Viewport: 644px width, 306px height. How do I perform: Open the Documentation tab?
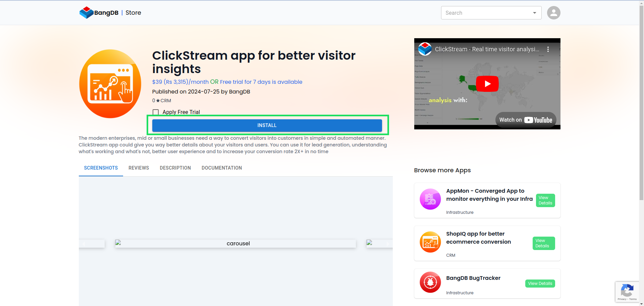(x=222, y=168)
